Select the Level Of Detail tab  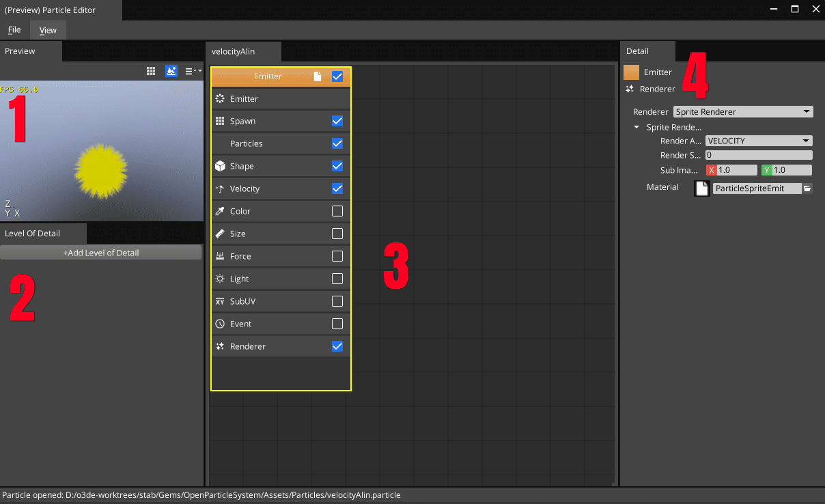point(43,234)
